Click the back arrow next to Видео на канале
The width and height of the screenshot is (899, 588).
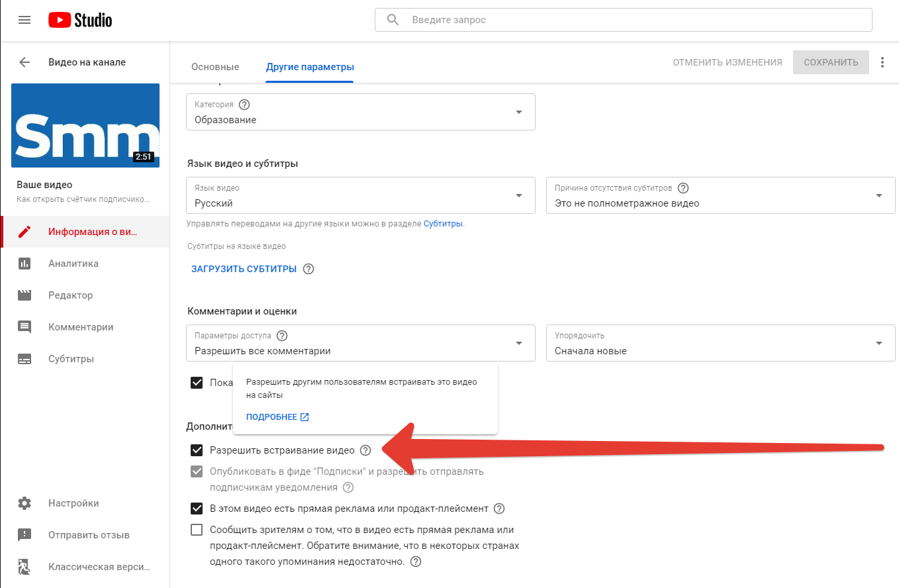[x=24, y=62]
